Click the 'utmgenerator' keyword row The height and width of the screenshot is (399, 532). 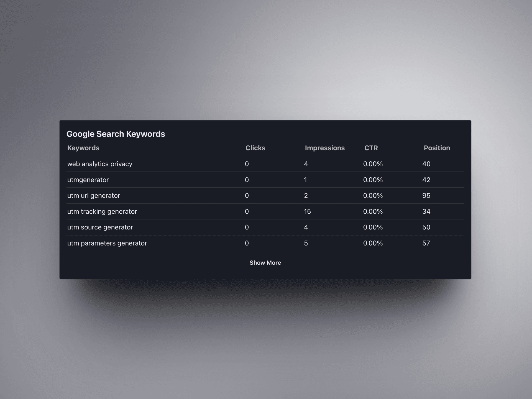[x=265, y=180]
